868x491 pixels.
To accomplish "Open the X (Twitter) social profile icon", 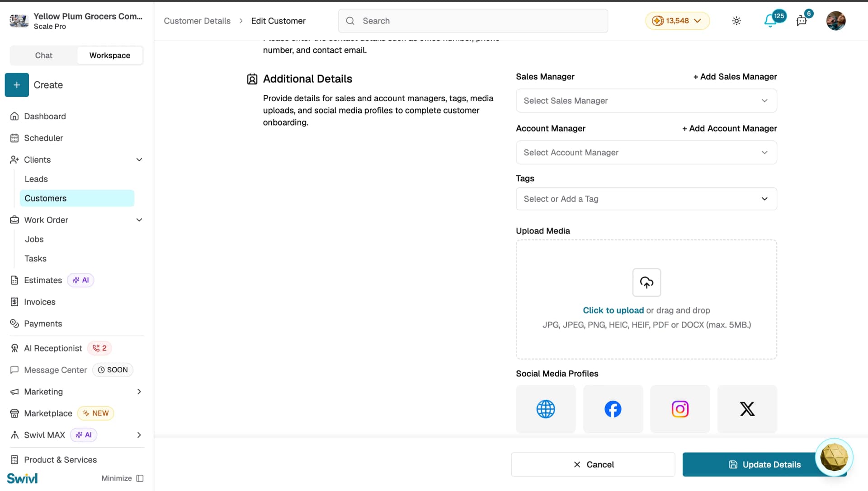I will [747, 409].
